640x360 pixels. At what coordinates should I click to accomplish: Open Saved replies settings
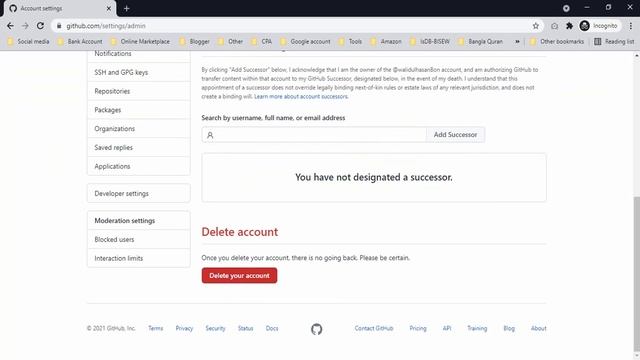pos(139,147)
